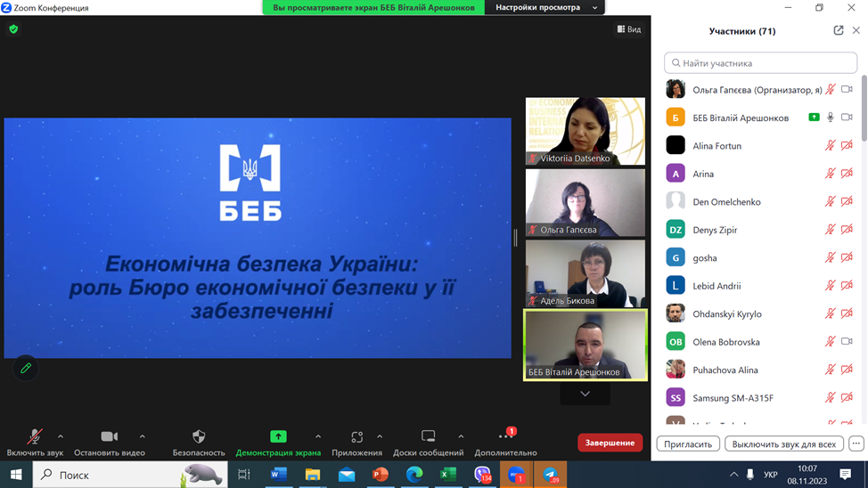Screen dimensions: 868x488
Task: Open PowerPoint from the taskbar
Action: tap(381, 475)
